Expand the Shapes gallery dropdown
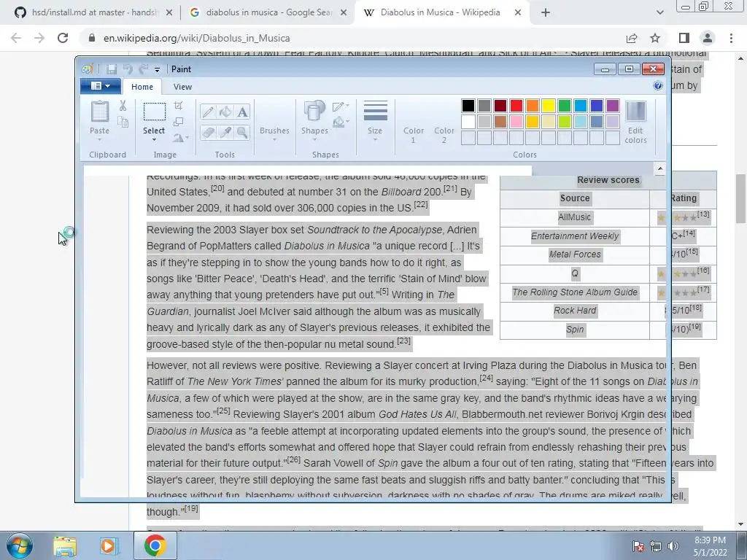This screenshot has height=560, width=747. point(314,139)
